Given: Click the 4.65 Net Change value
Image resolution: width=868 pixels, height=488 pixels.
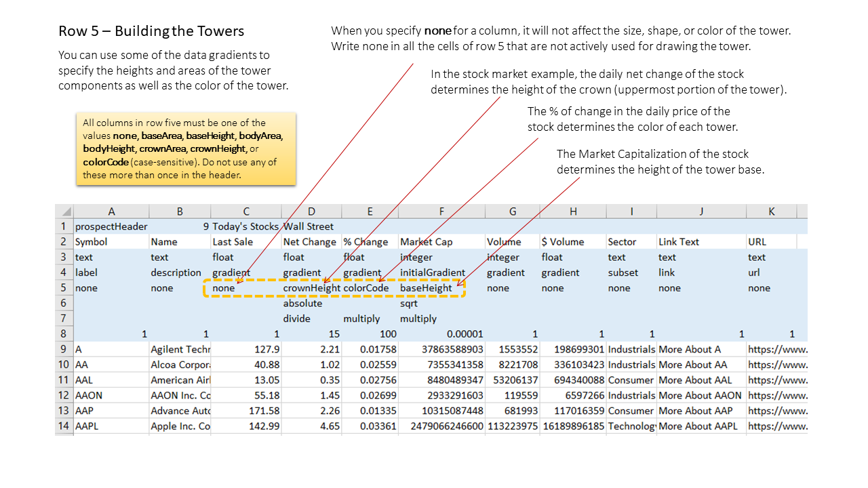Looking at the screenshot, I should pos(311,426).
